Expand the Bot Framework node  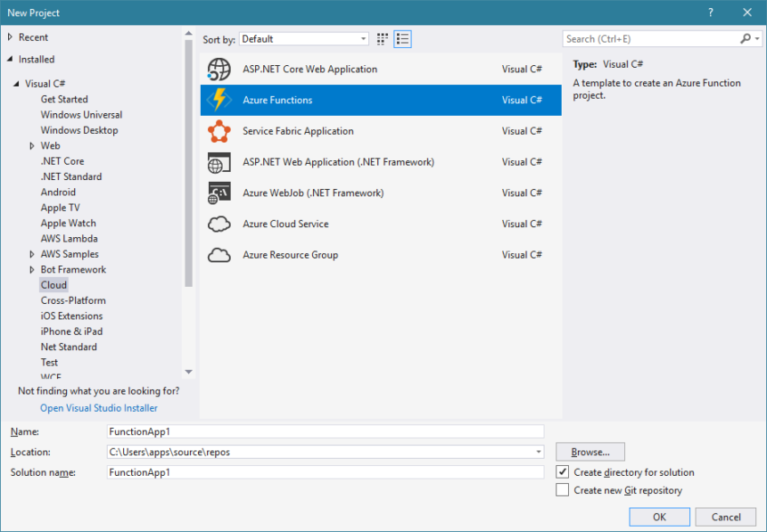[x=32, y=269]
